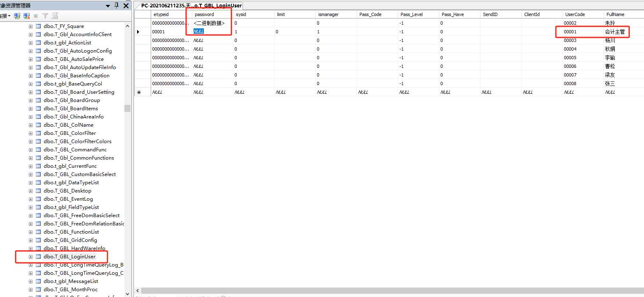Click the password column header

[212, 14]
